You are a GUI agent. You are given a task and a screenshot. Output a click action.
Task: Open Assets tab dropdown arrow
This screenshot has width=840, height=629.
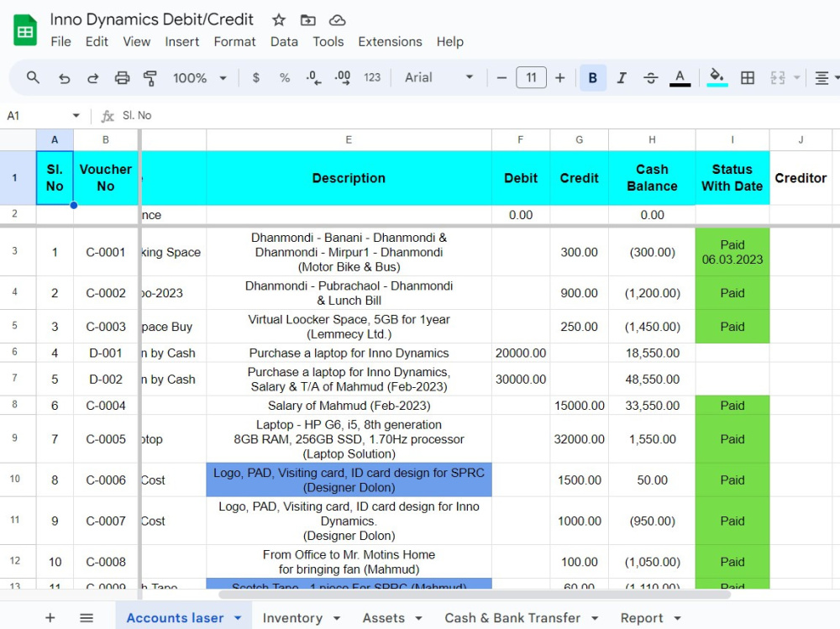[418, 618]
